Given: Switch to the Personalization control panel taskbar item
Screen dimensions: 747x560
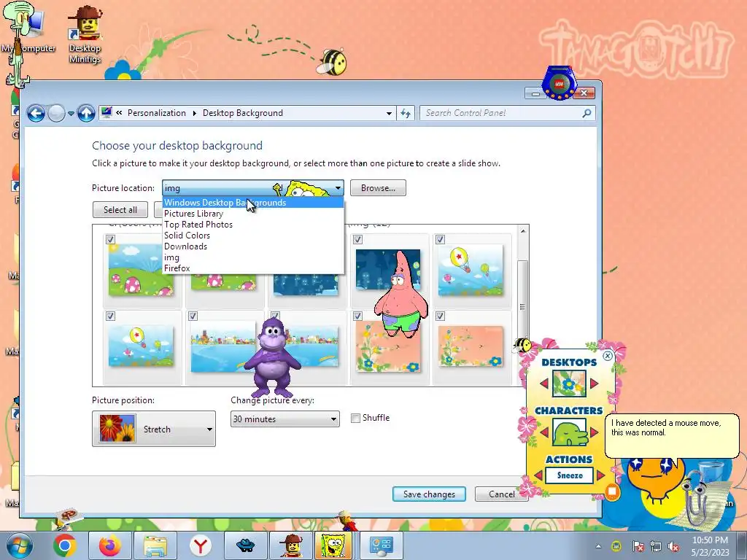Looking at the screenshot, I should (381, 545).
